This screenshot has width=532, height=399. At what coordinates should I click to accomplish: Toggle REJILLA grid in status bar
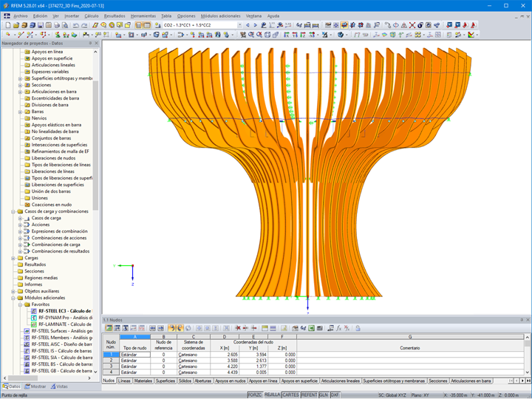pos(272,395)
